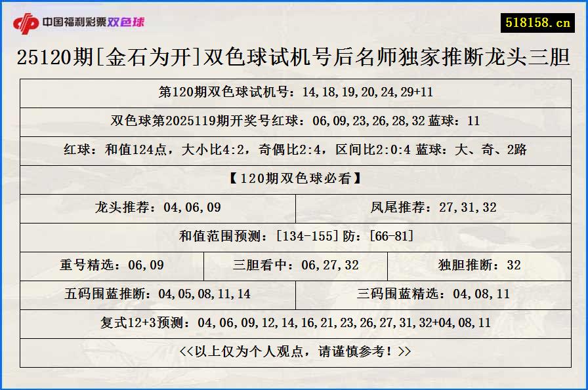The image size is (588, 390).
Task: Select the 和值范围预测 row
Action: coord(294,237)
